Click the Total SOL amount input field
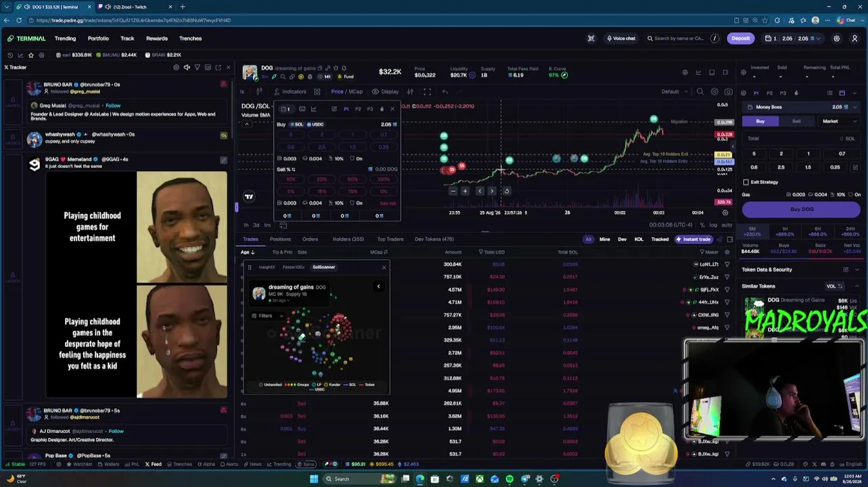Viewport: 868px width, 487px height. 802,139
